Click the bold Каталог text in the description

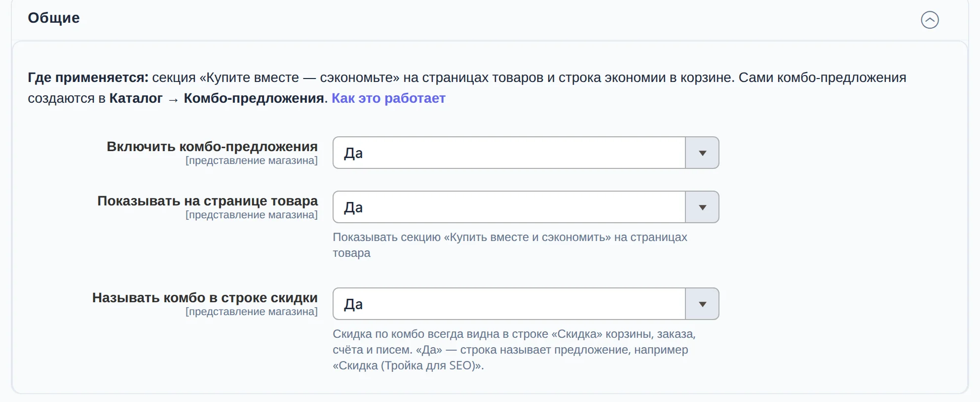[136, 98]
